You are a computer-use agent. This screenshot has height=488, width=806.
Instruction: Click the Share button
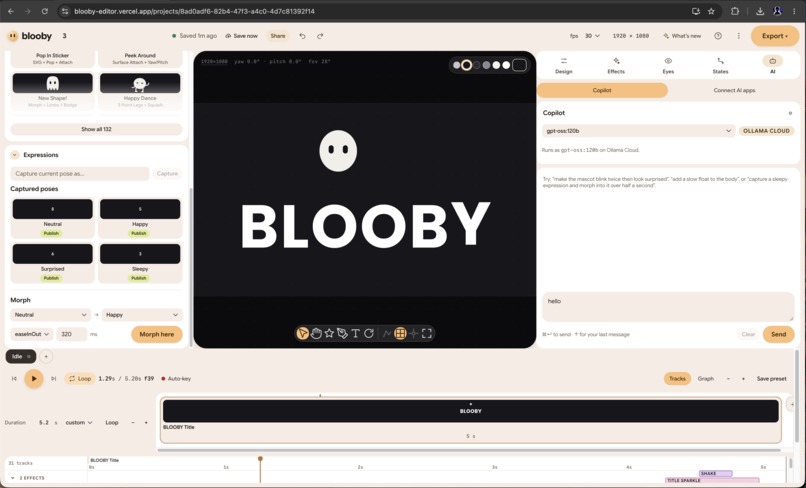point(278,36)
